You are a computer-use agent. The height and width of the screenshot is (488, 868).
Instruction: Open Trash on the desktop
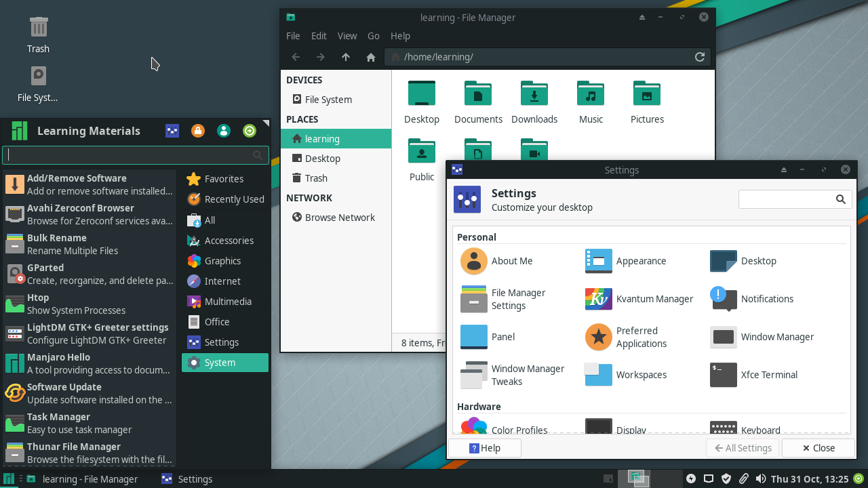click(38, 35)
